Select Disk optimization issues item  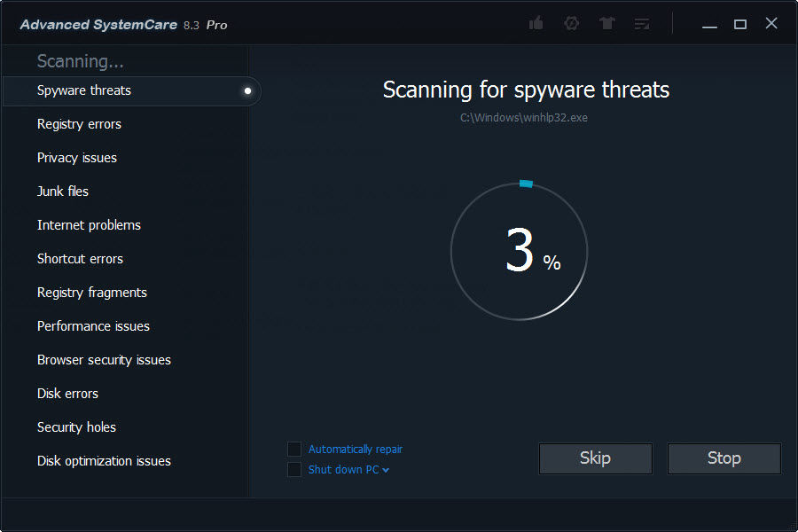(x=104, y=461)
